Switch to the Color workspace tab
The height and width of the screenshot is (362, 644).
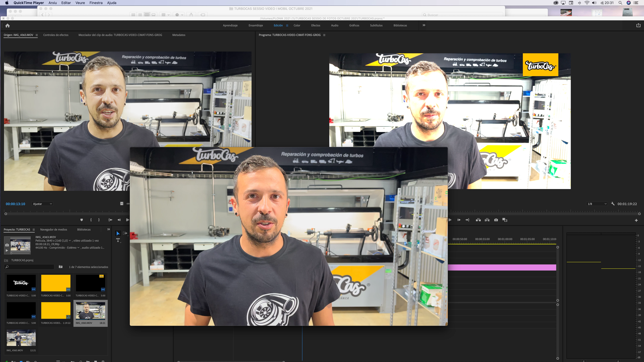coord(297,26)
